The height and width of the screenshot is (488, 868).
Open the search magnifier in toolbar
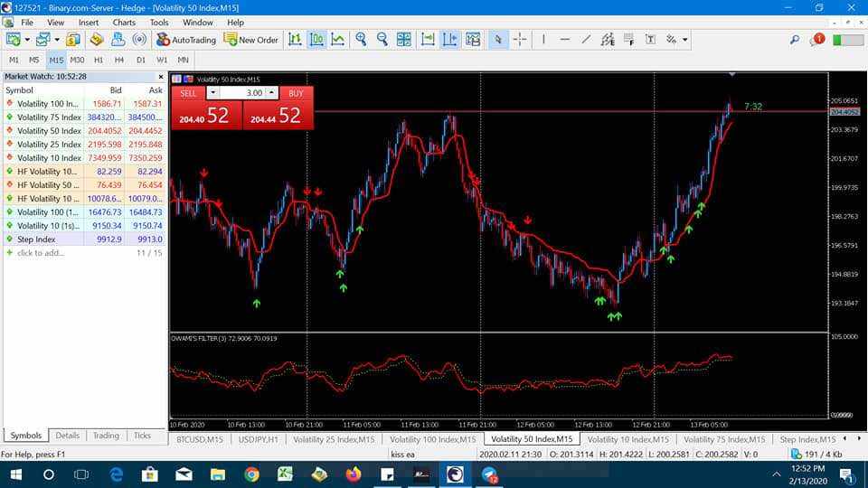[x=795, y=40]
